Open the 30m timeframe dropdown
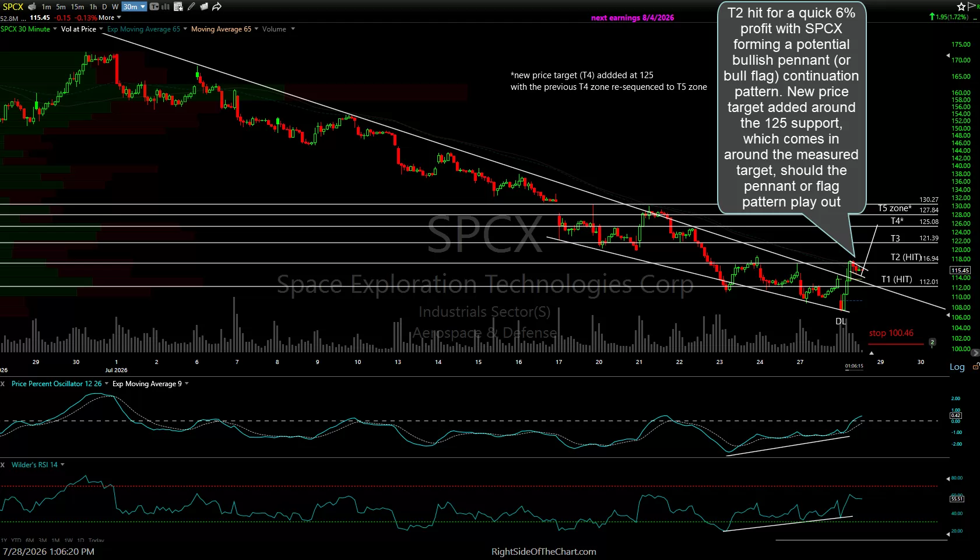980x560 pixels. coord(134,7)
